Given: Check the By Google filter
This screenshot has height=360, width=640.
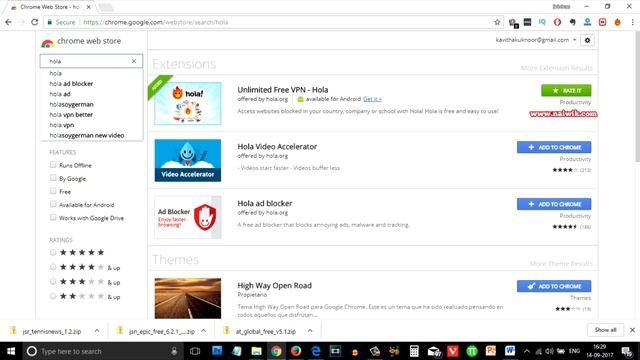Looking at the screenshot, I should click(x=53, y=178).
